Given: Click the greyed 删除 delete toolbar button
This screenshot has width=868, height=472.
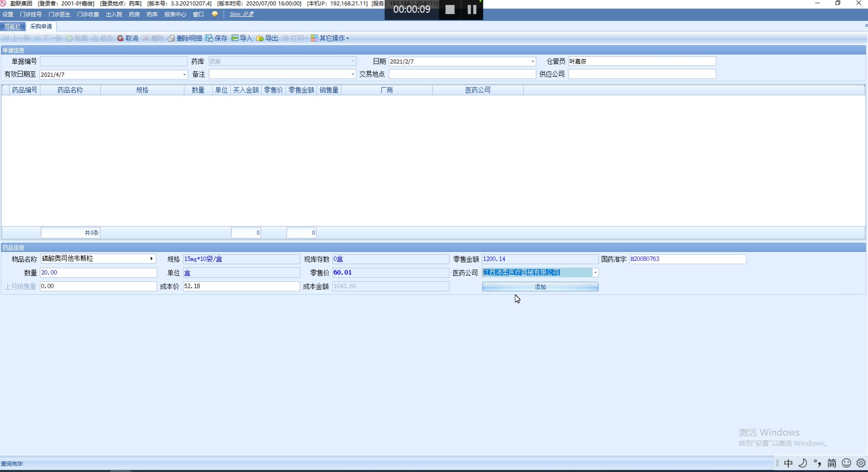Looking at the screenshot, I should coord(153,38).
